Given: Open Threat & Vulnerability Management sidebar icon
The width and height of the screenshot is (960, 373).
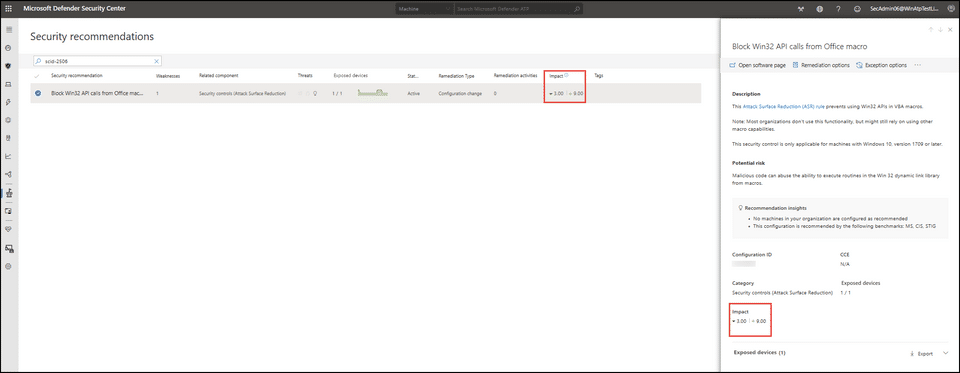Looking at the screenshot, I should tap(9, 192).
